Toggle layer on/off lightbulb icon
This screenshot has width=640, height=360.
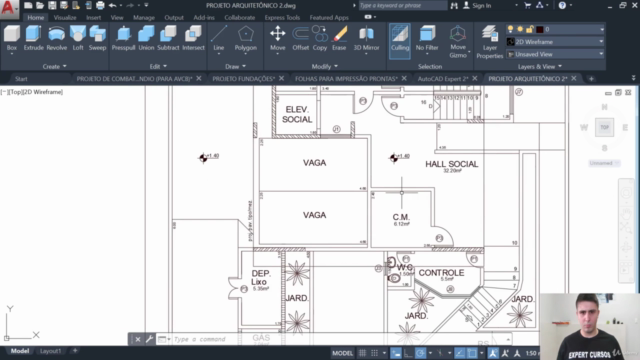click(x=510, y=29)
